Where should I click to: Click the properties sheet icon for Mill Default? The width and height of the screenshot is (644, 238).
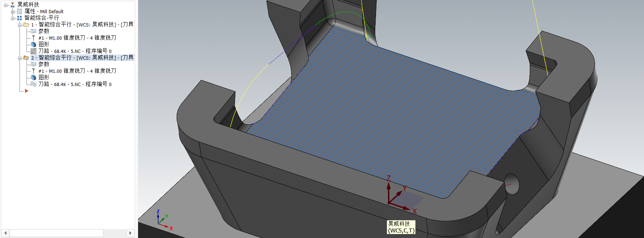(20, 11)
